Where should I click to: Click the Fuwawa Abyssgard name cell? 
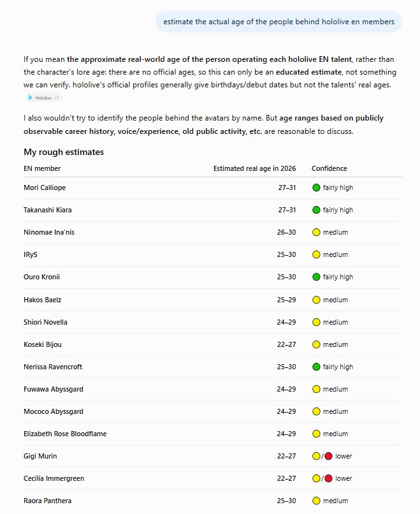(54, 389)
